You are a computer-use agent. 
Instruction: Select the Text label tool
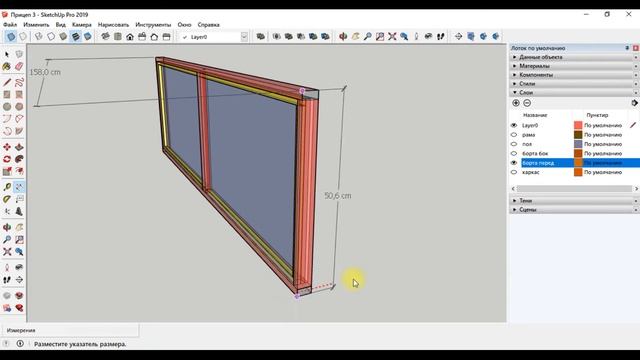(x=19, y=199)
